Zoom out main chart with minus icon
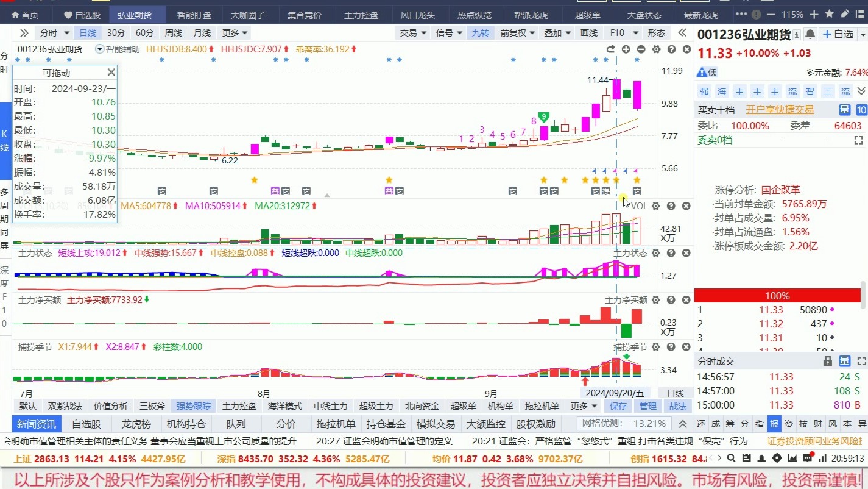The width and height of the screenshot is (868, 489). click(x=641, y=49)
